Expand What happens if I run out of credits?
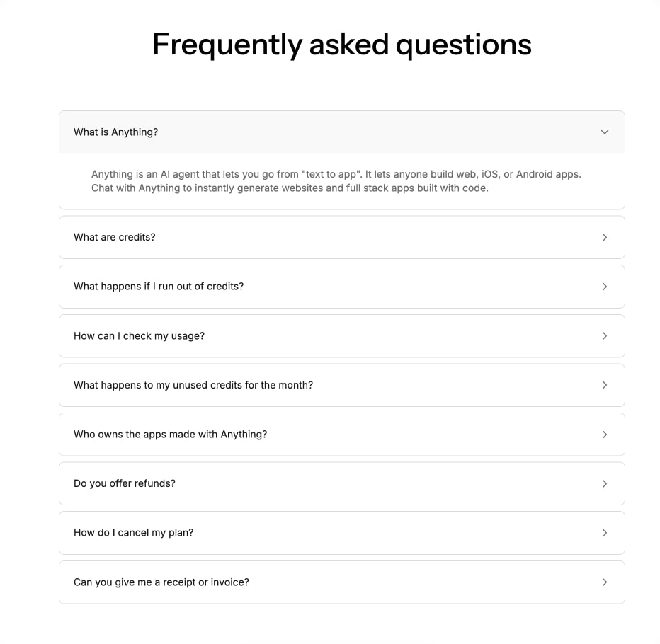 342,287
